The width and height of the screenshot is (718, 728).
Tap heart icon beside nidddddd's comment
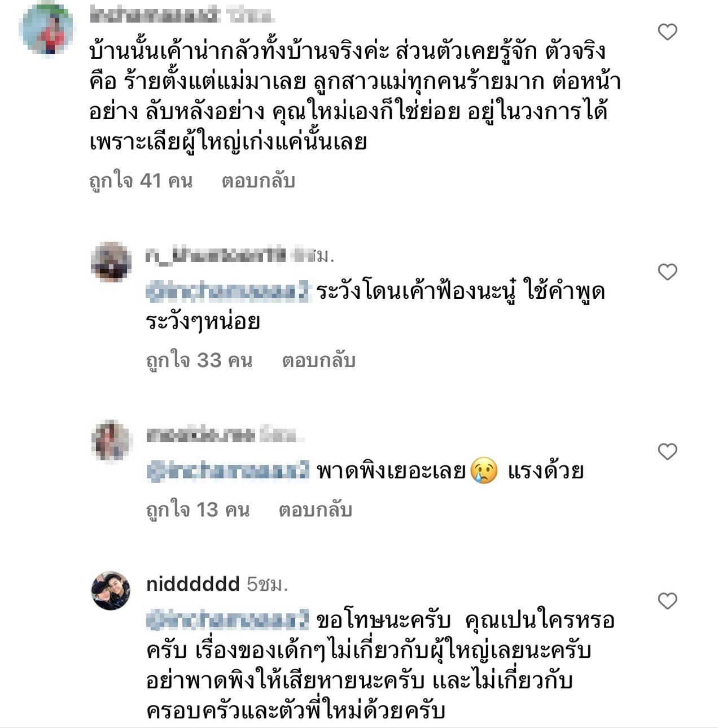667,601
